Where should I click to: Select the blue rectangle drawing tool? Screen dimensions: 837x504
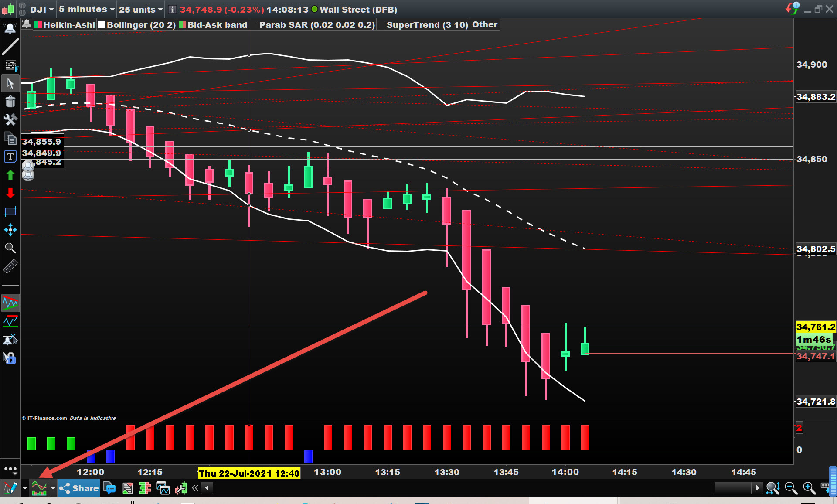10,212
